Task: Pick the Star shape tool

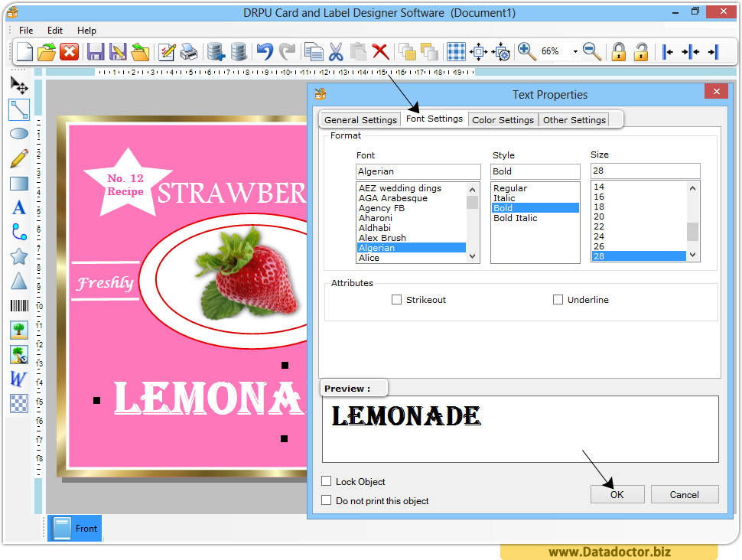Action: click(18, 256)
